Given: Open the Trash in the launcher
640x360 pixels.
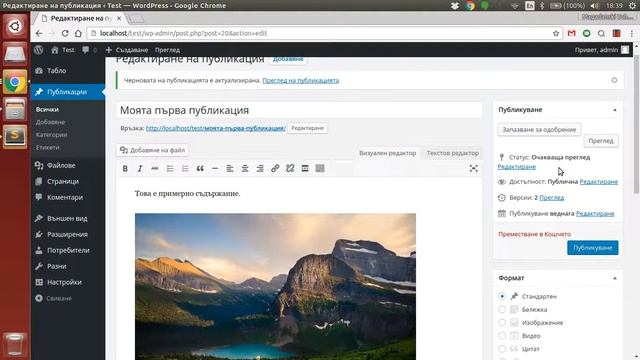Looking at the screenshot, I should point(15,345).
